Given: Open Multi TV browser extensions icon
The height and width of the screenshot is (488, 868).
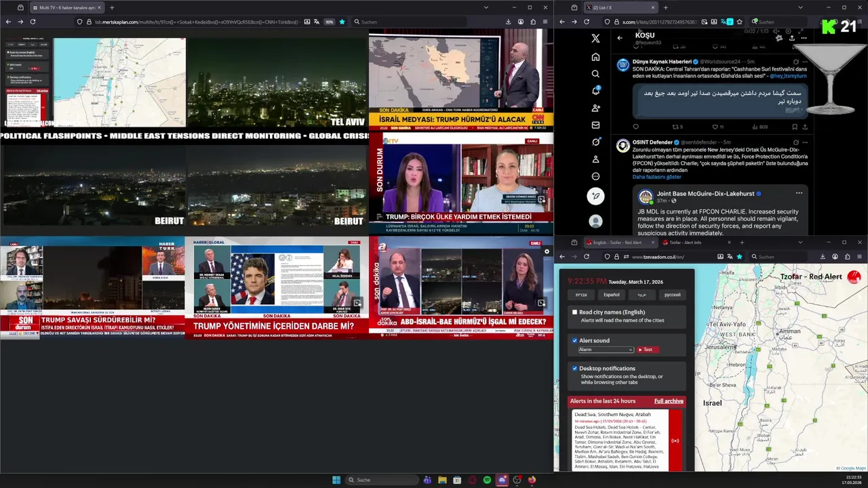Looking at the screenshot, I should click(533, 22).
